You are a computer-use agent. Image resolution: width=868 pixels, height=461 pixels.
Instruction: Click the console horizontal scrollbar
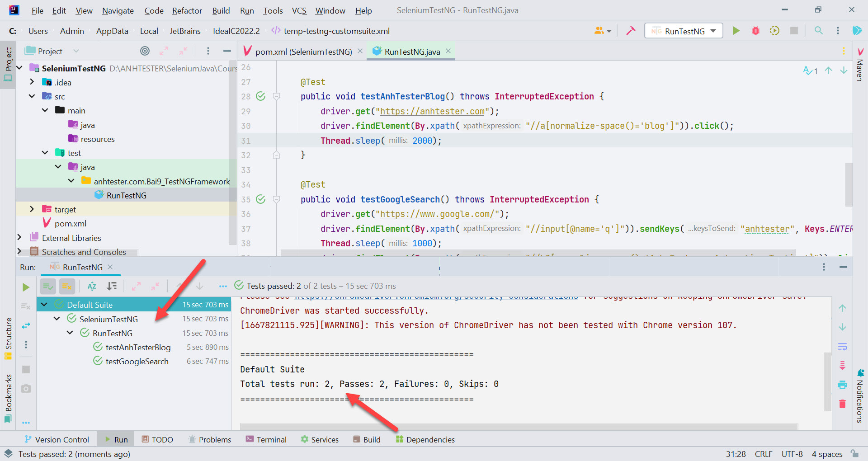pos(519,427)
